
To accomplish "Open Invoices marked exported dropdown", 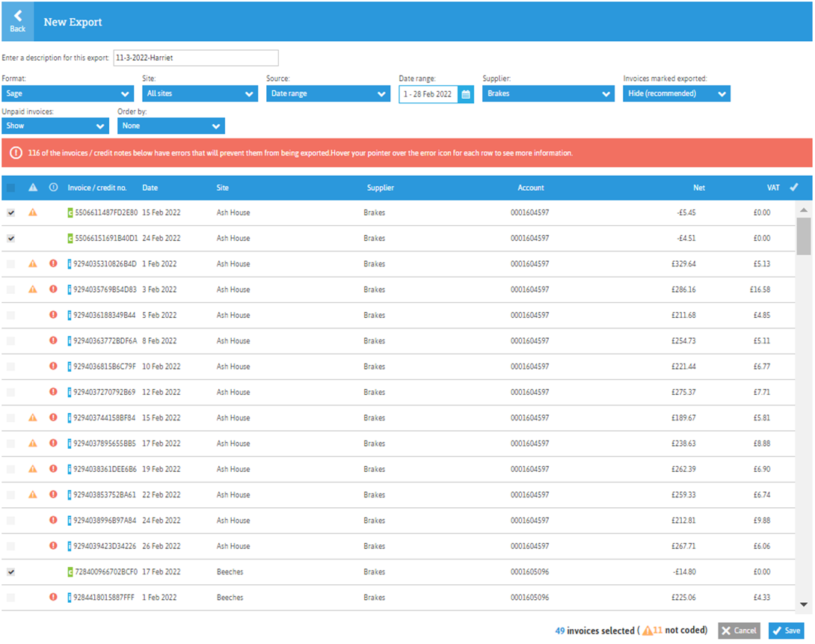I will [676, 93].
